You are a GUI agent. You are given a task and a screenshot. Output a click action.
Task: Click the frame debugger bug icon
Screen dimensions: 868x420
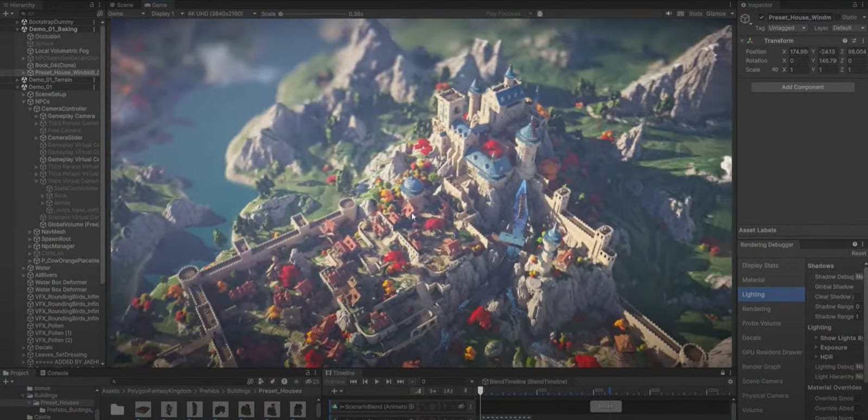coord(540,14)
